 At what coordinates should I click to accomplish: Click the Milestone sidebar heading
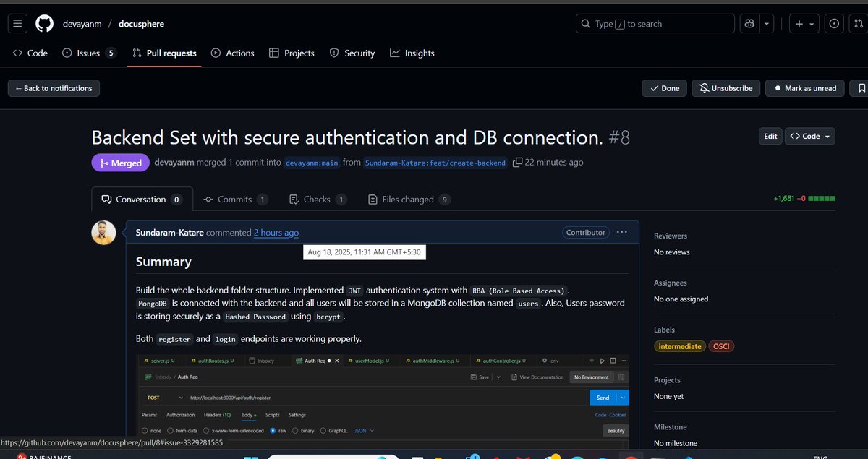click(671, 427)
